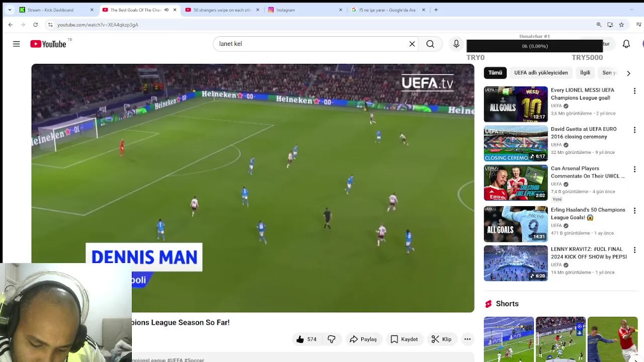The height and width of the screenshot is (362, 644).
Task: View site information icon in address bar
Action: coord(50,25)
